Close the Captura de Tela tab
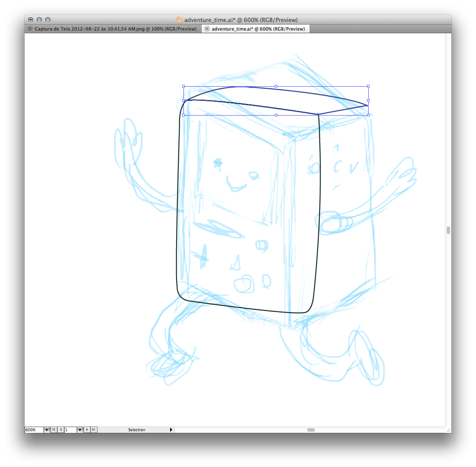This screenshot has height=467, width=476. 30,29
